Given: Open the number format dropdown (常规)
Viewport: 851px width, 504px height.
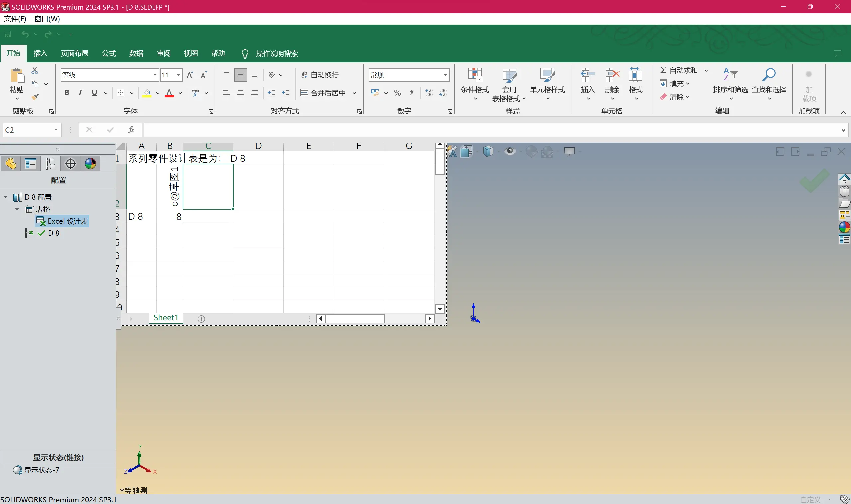Looking at the screenshot, I should tap(445, 75).
